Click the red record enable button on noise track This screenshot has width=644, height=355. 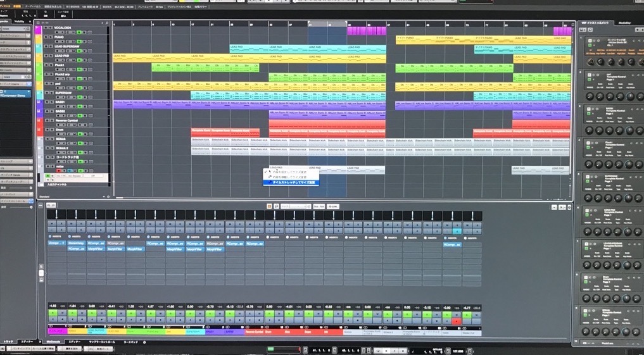point(60,171)
